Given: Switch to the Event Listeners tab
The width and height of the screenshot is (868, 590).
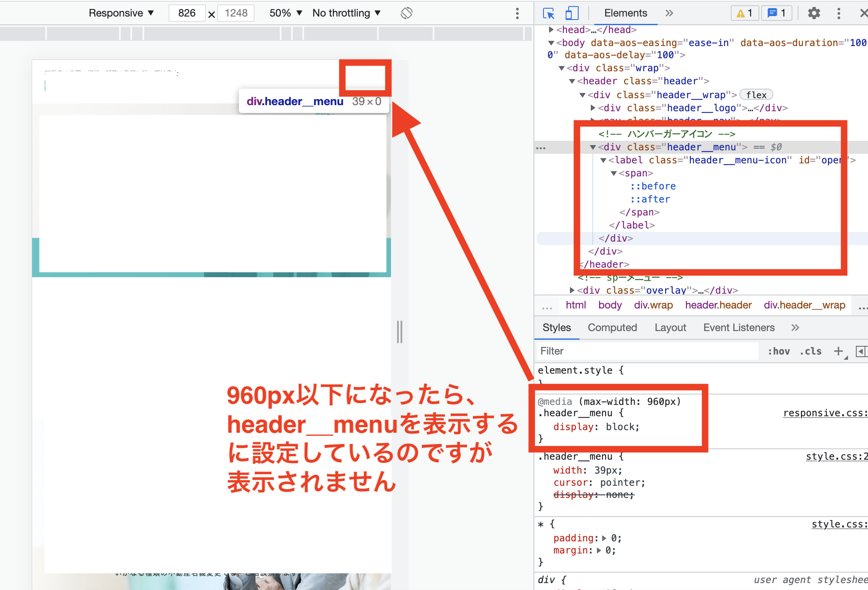Looking at the screenshot, I should 739,328.
